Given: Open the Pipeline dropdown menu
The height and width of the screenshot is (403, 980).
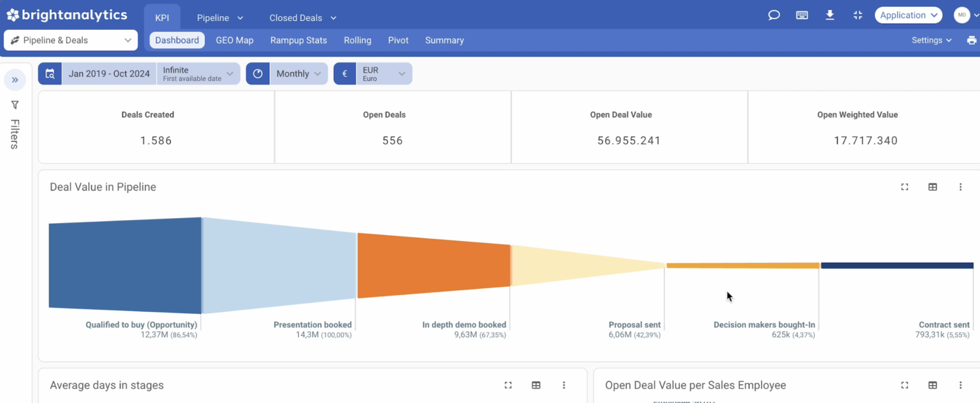Looking at the screenshot, I should pos(220,18).
